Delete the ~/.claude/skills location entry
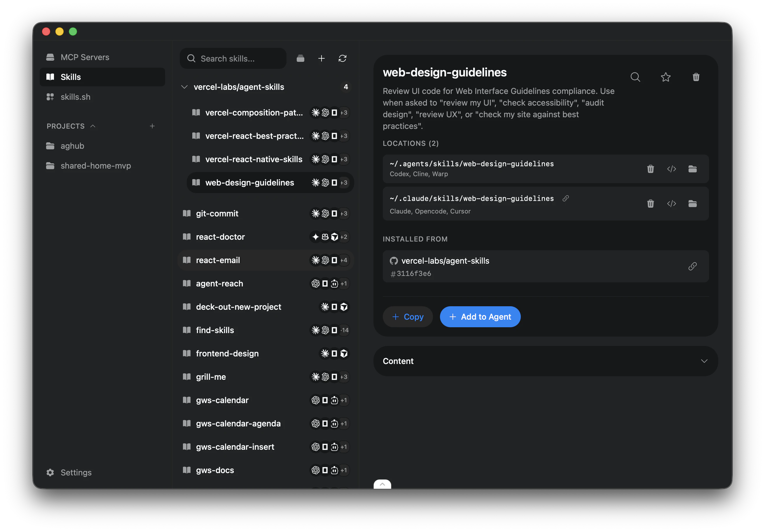Viewport: 765px width, 532px height. [x=650, y=204]
